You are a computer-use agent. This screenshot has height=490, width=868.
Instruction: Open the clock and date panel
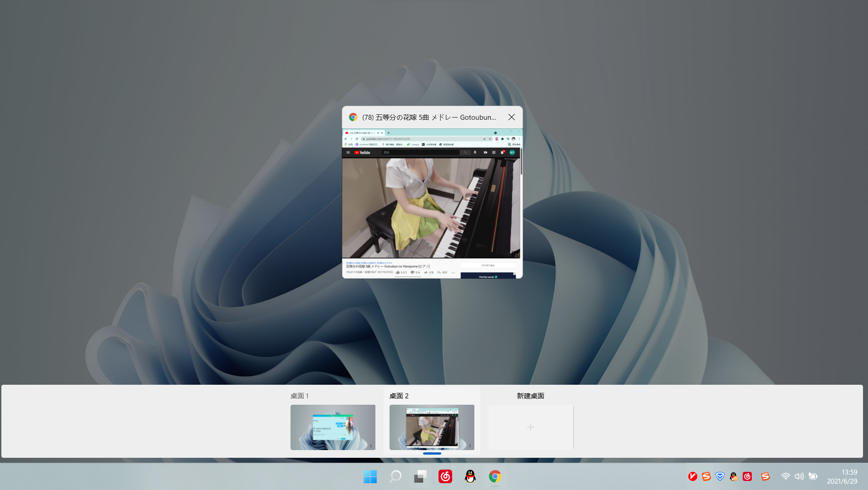click(842, 476)
